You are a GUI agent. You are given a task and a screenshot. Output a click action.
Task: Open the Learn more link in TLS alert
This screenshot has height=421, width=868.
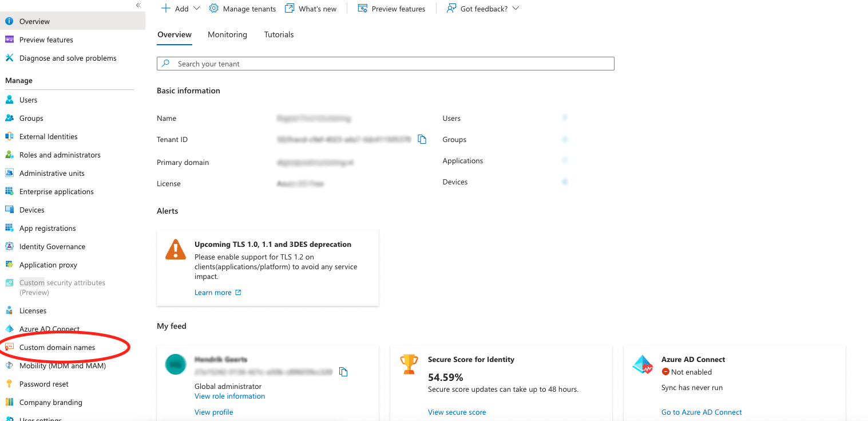[x=218, y=292]
